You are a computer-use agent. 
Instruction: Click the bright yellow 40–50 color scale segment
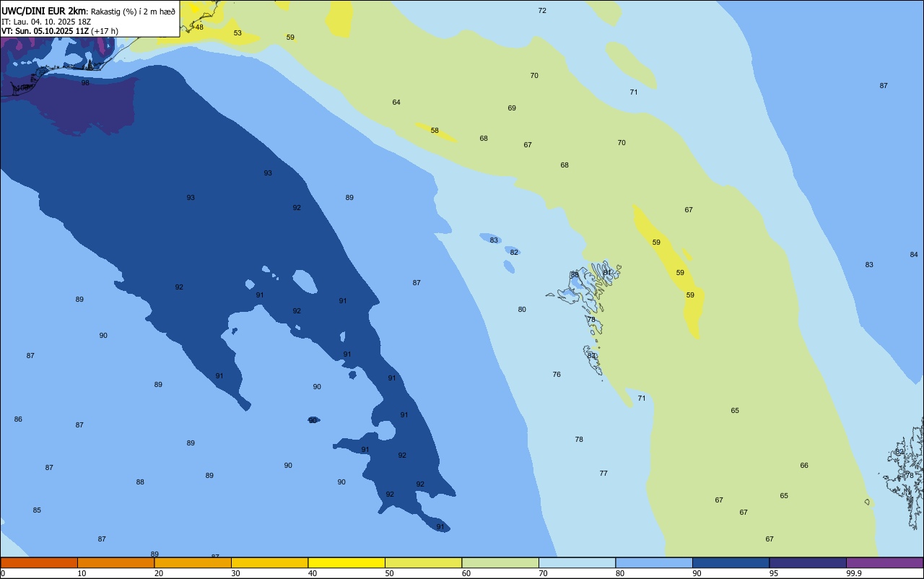click(x=346, y=562)
